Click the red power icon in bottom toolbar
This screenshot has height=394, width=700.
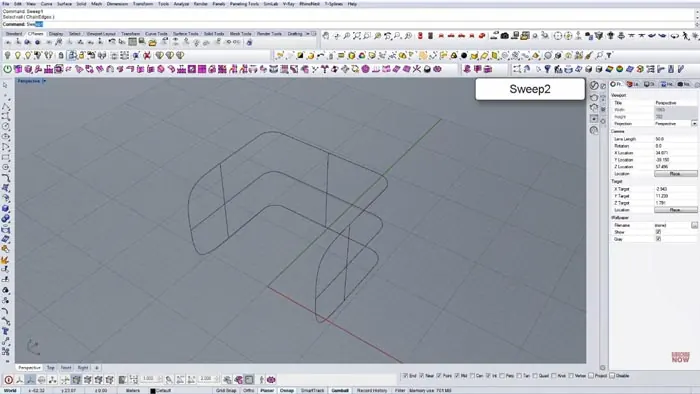click(8, 380)
